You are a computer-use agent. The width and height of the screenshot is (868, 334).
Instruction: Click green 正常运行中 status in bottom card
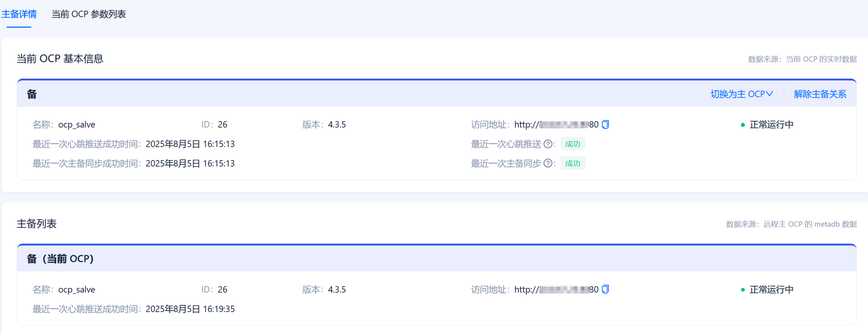(771, 290)
